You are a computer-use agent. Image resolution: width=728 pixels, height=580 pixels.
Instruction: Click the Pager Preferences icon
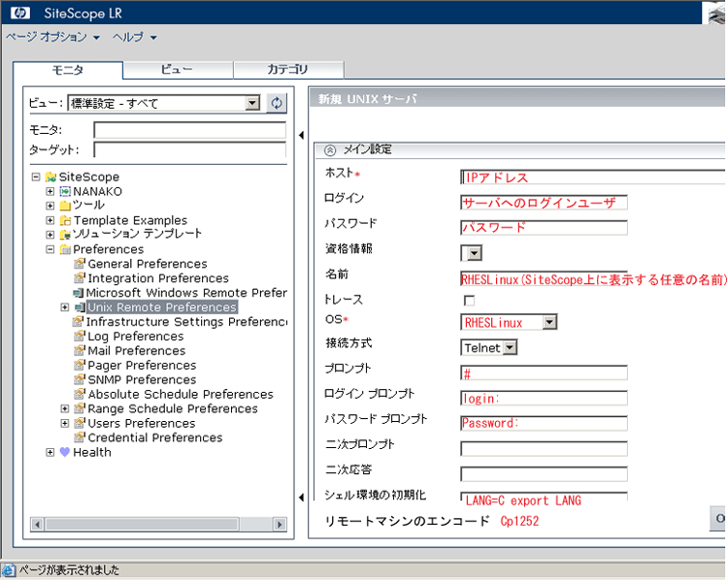[x=80, y=366]
